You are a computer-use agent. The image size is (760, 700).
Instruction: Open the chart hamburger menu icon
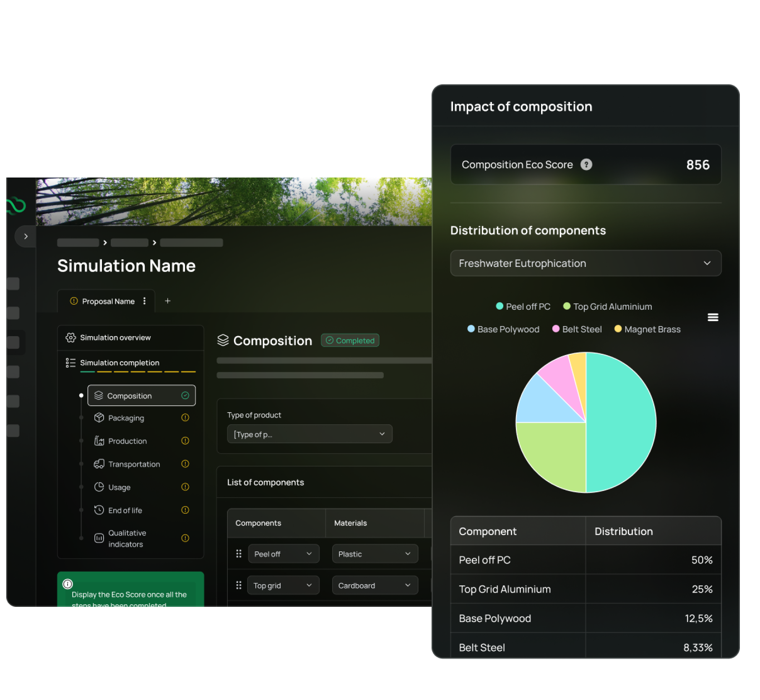[x=713, y=317]
